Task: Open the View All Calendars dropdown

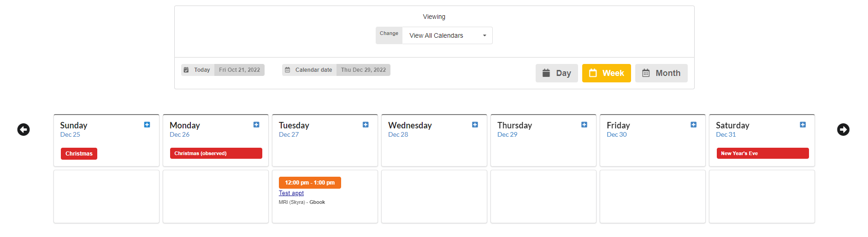Action: 447,35
